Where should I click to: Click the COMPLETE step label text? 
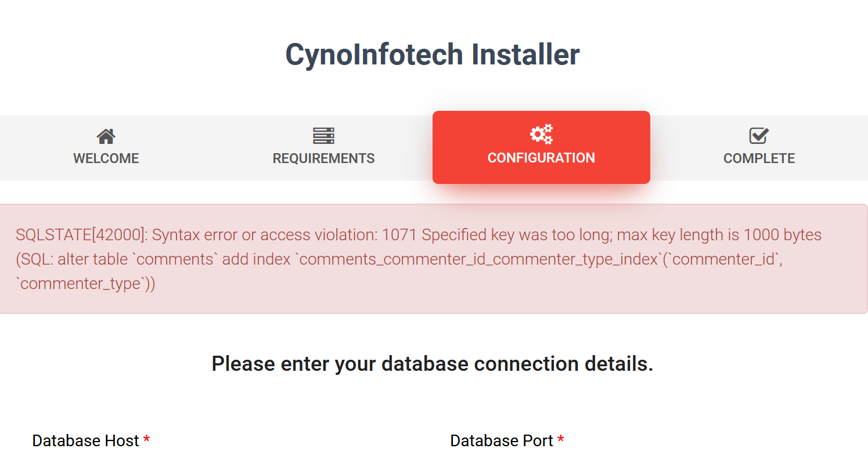click(758, 158)
